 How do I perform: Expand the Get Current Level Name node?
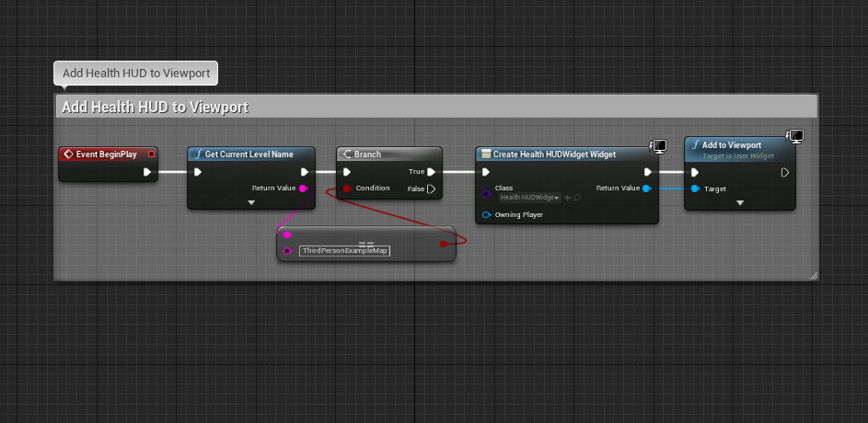coord(251,202)
